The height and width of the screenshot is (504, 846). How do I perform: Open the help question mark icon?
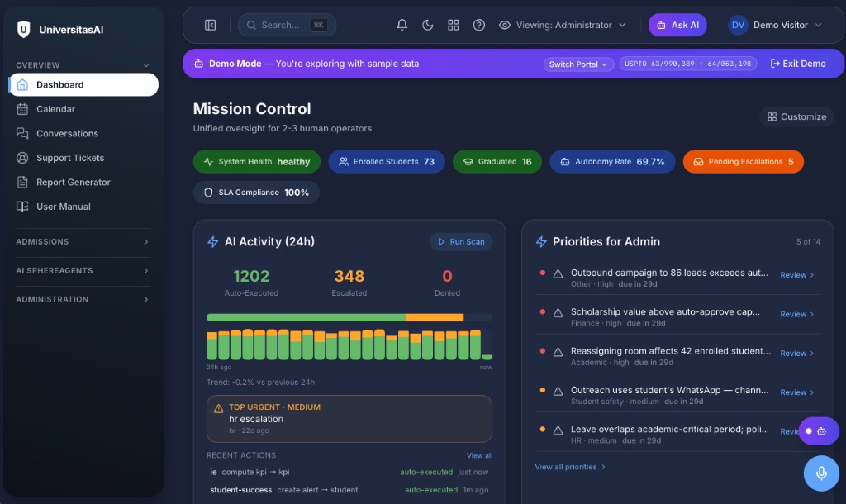tap(479, 25)
